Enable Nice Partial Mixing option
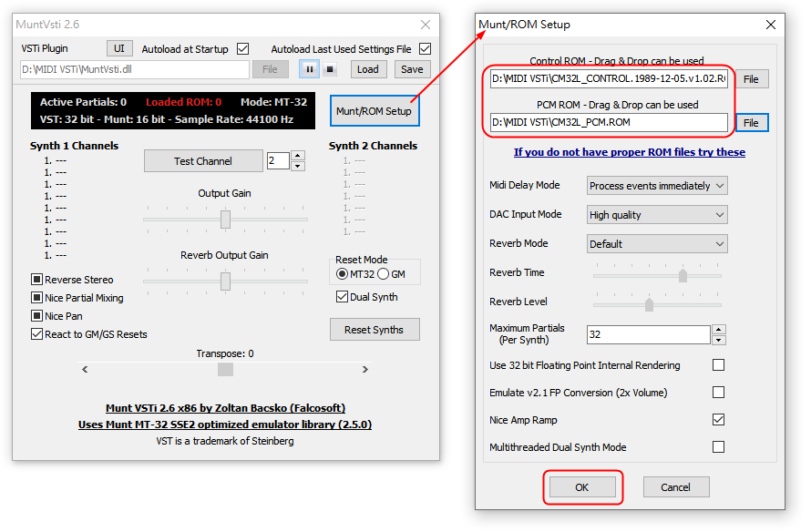Viewport: 811px width, 532px height. click(36, 298)
